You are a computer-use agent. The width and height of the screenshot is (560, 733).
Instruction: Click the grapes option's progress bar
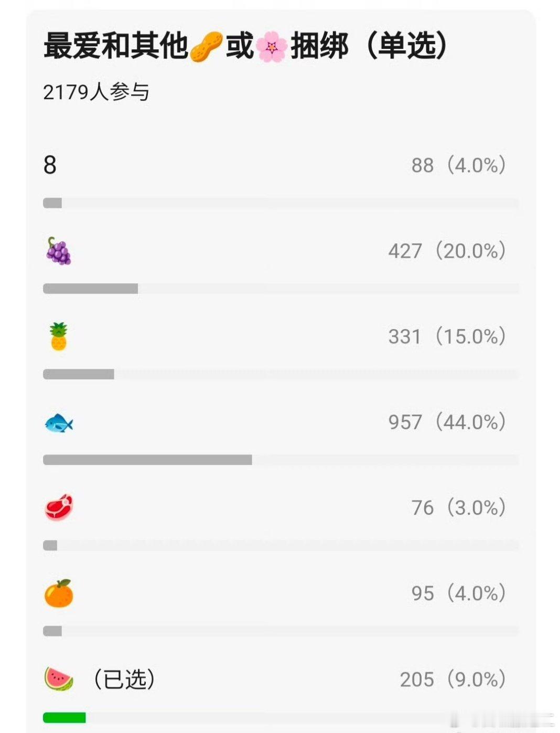pos(90,289)
